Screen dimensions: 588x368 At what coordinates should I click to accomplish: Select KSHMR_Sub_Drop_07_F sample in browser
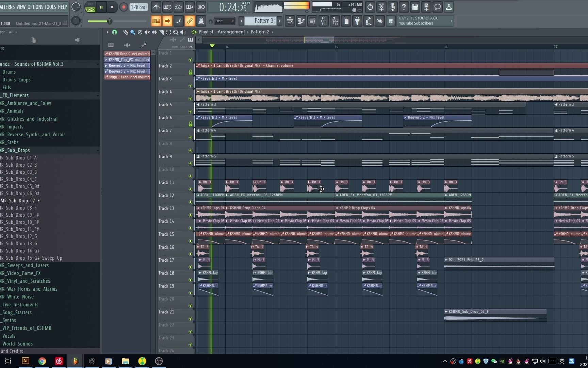[x=20, y=201]
